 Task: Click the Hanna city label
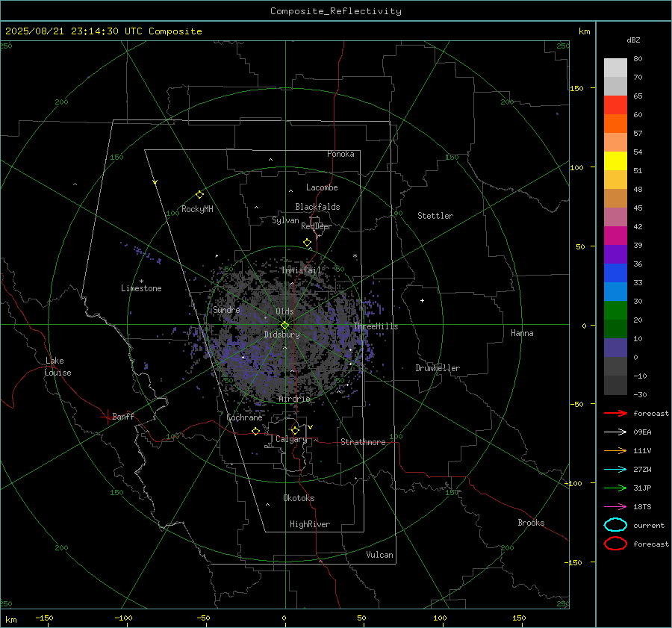(x=522, y=333)
